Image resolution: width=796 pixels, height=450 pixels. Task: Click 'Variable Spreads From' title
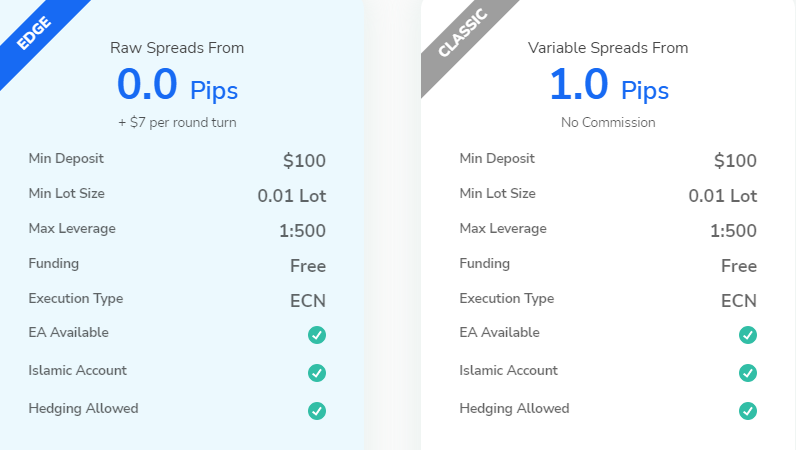click(608, 48)
